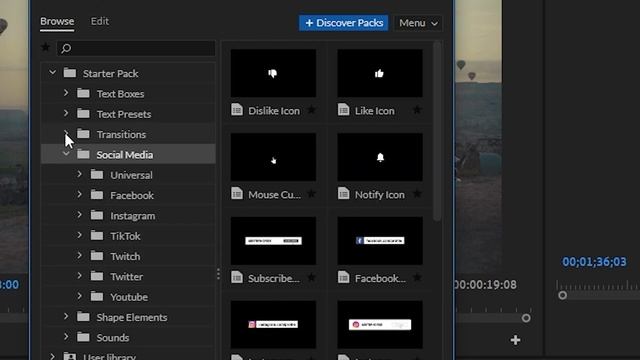Expand the Instagram subfolder
The width and height of the screenshot is (640, 360).
click(x=80, y=215)
